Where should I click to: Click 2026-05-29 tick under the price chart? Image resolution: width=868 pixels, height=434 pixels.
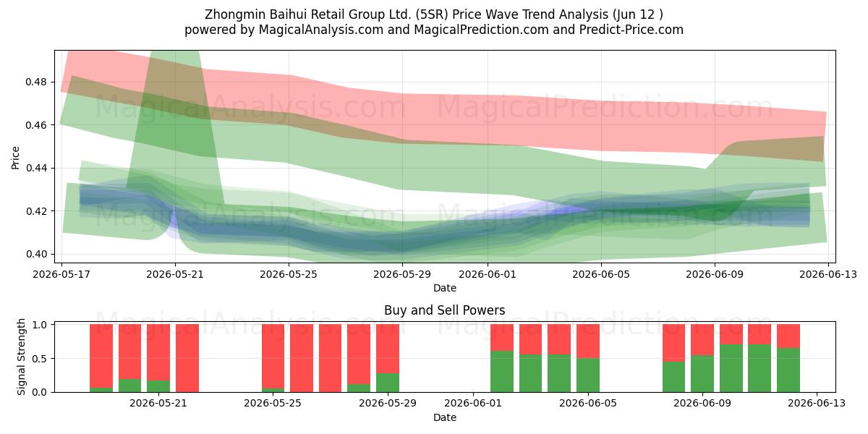pos(402,274)
